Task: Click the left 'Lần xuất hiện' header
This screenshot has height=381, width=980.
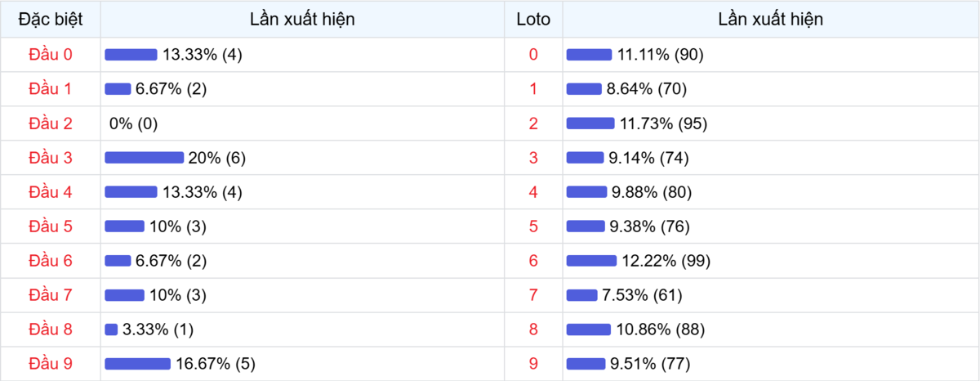Action: pyautogui.click(x=302, y=20)
